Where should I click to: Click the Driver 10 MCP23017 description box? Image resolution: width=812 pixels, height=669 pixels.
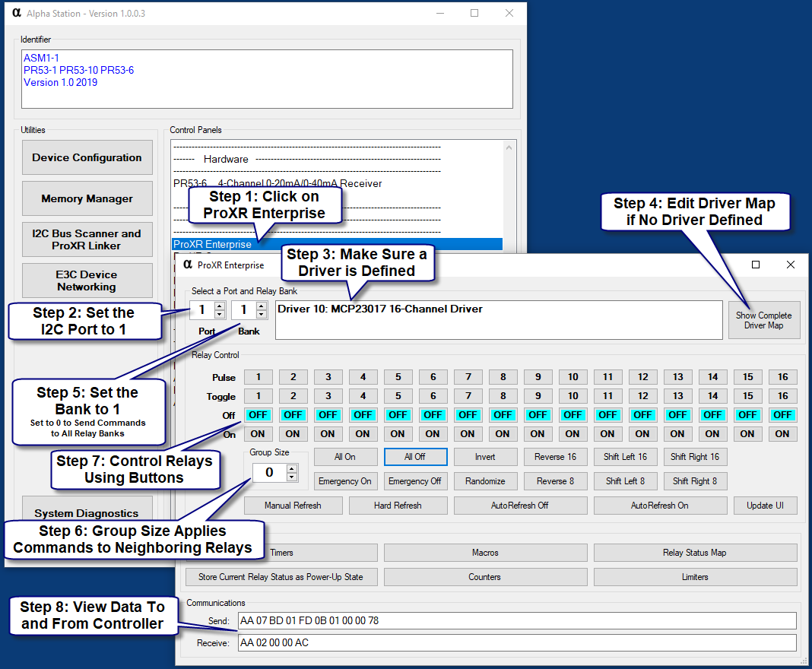click(499, 320)
